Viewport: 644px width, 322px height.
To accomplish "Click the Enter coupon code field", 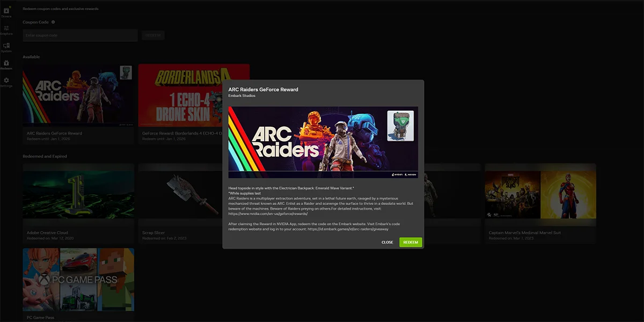I will [x=79, y=35].
